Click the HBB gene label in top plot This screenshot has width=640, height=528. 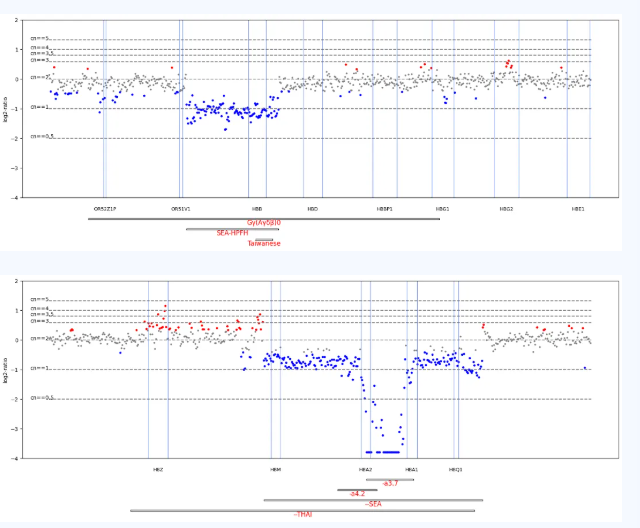[257, 209]
